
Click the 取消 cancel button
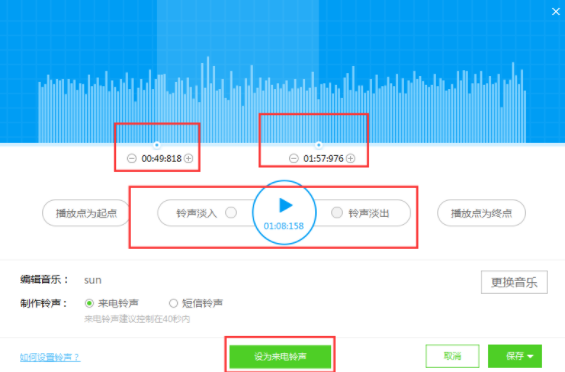(x=453, y=356)
